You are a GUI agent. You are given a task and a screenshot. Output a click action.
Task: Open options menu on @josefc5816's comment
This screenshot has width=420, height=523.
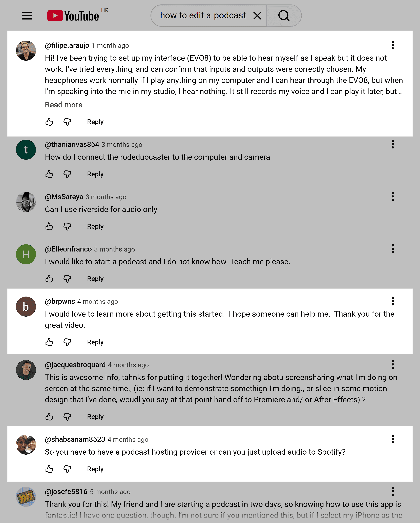point(393,491)
